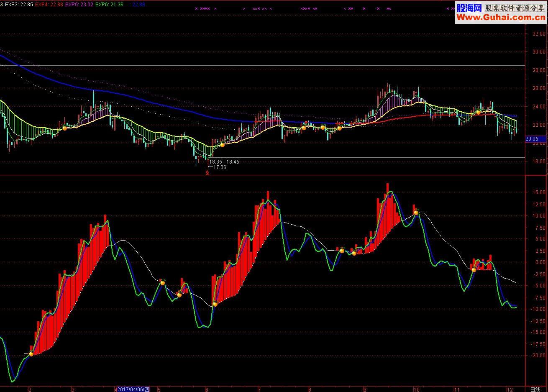Click the 18.00 price axis label
548x392 pixels.
coord(538,161)
